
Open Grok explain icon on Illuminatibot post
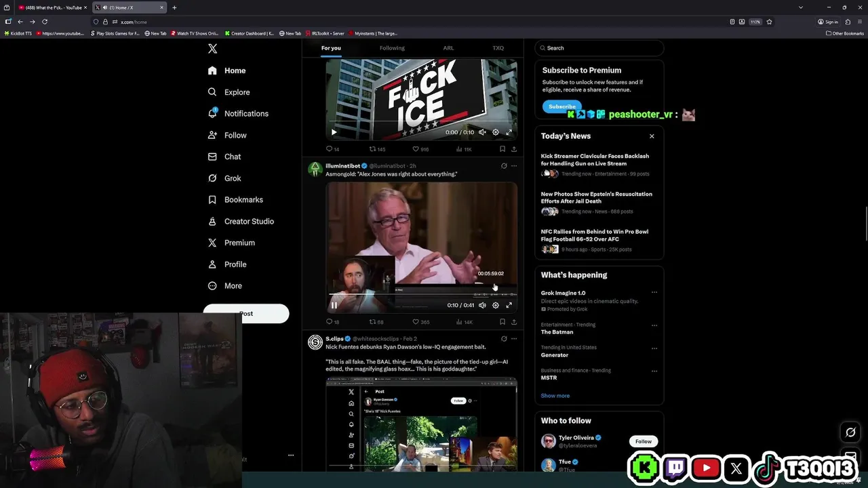pos(504,166)
